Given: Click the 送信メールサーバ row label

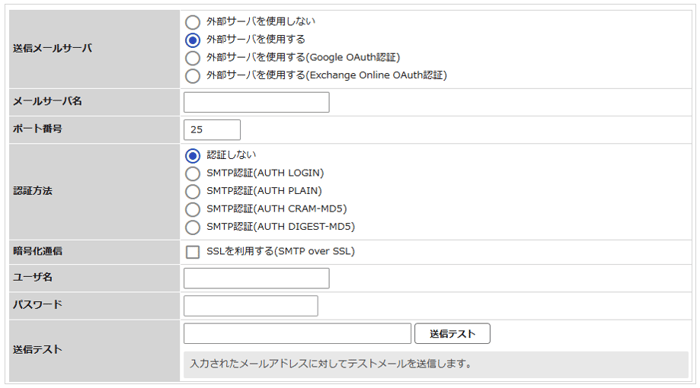Looking at the screenshot, I should [52, 48].
